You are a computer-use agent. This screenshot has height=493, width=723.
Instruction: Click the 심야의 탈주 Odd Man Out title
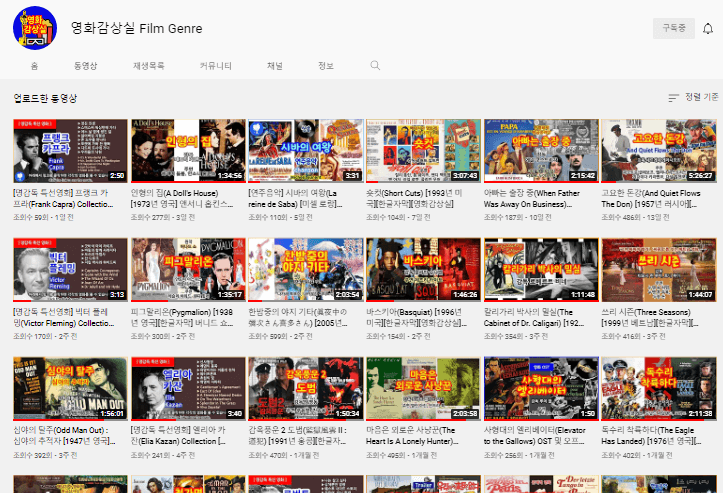point(64,436)
